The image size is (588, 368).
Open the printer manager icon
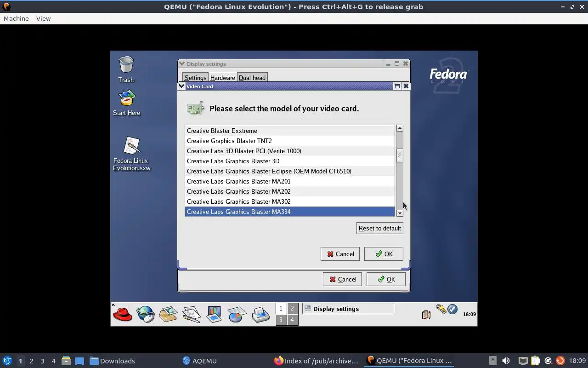click(x=260, y=315)
